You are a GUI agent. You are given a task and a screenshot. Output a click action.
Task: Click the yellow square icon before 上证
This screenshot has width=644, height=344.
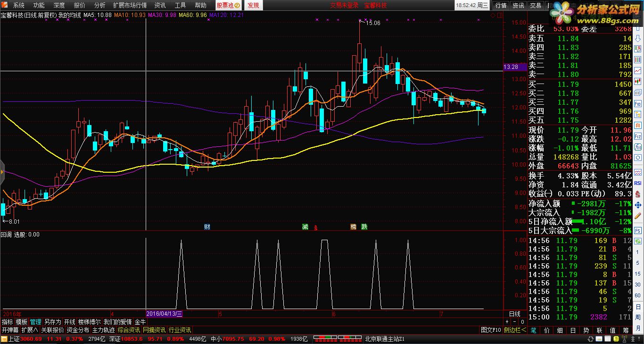[4, 339]
